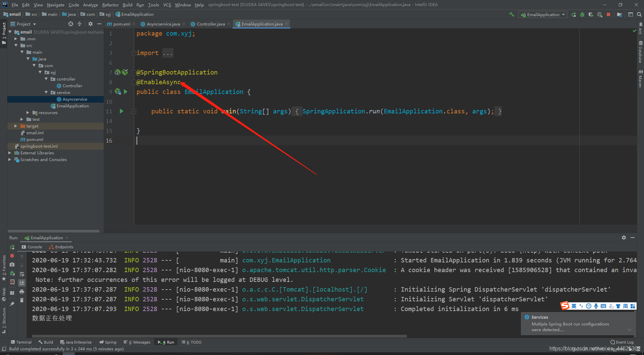Expand the resources folder
Viewport: 644px width, 355px height.
click(28, 113)
